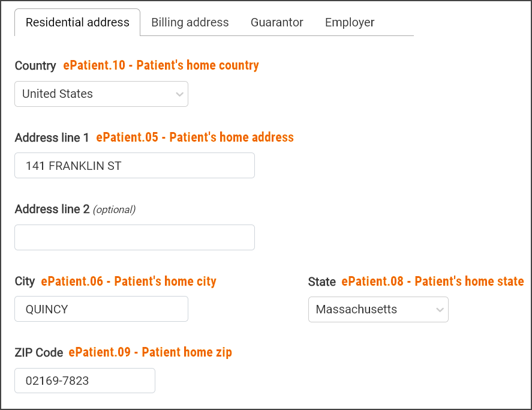Click the ePatient.08 home state annotation
The image size is (532, 410).
(x=432, y=282)
